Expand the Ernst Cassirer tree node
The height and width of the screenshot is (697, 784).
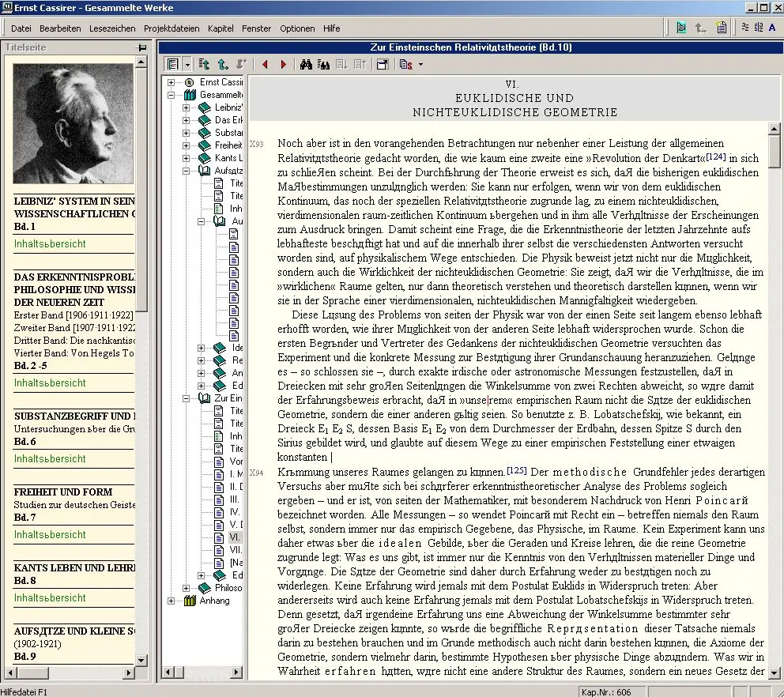171,82
